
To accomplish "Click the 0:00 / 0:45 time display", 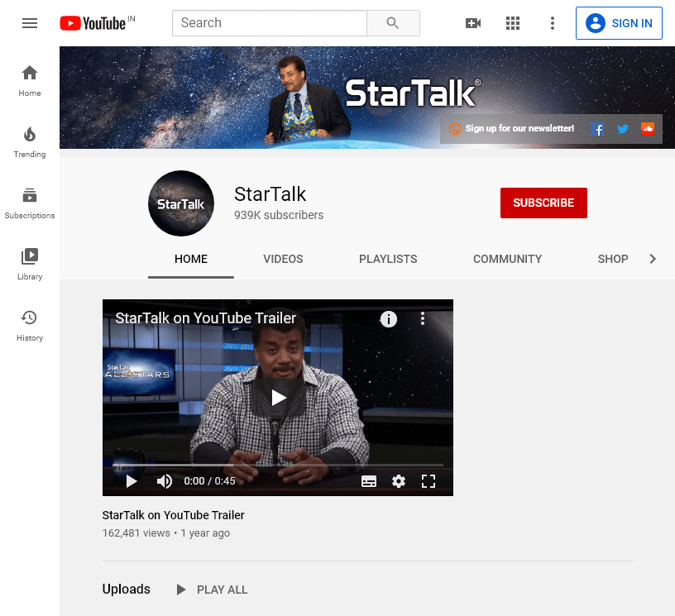I will point(209,481).
